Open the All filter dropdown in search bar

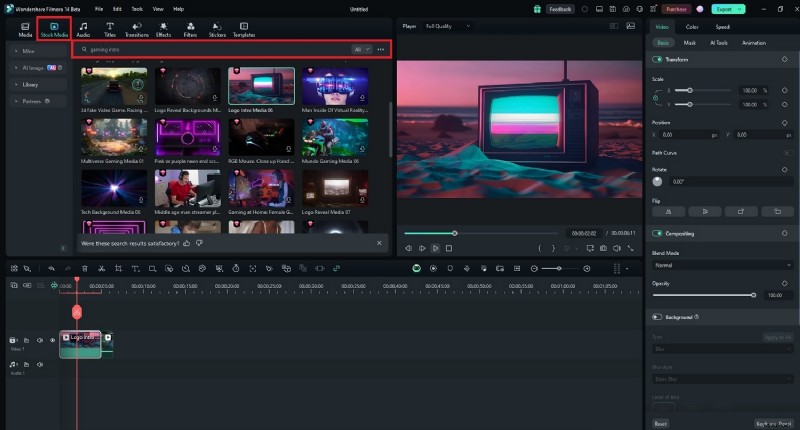click(x=361, y=49)
